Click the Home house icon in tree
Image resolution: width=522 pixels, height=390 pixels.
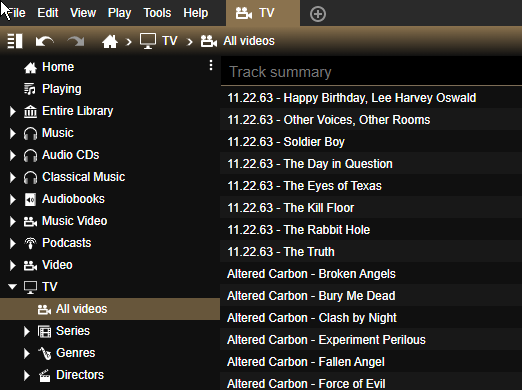point(30,67)
